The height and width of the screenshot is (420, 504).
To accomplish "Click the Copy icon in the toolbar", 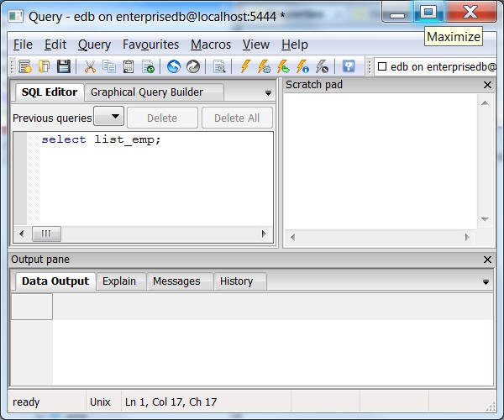I will [x=109, y=67].
